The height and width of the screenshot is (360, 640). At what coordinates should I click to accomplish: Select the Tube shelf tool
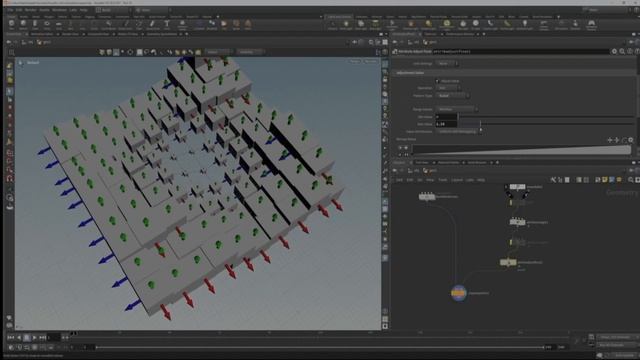pyautogui.click(x=35, y=24)
